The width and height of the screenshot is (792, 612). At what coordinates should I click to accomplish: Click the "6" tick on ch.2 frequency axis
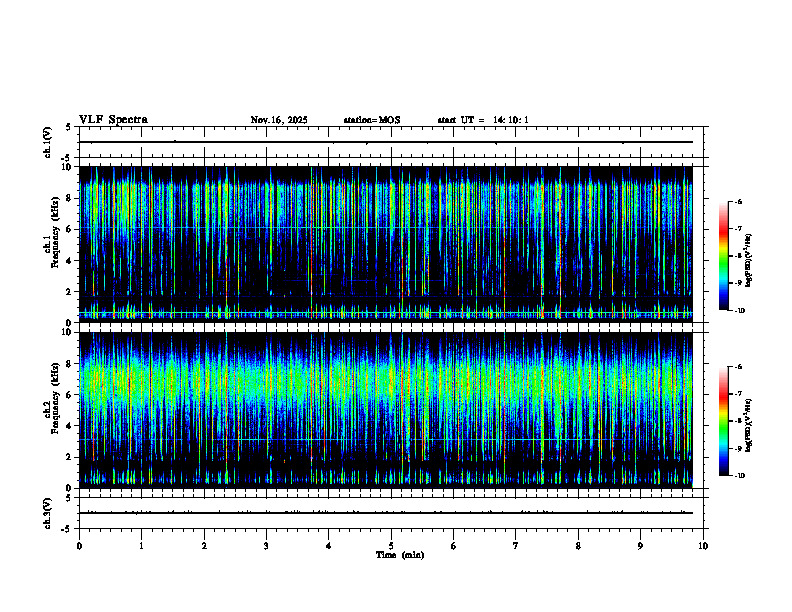click(x=70, y=395)
